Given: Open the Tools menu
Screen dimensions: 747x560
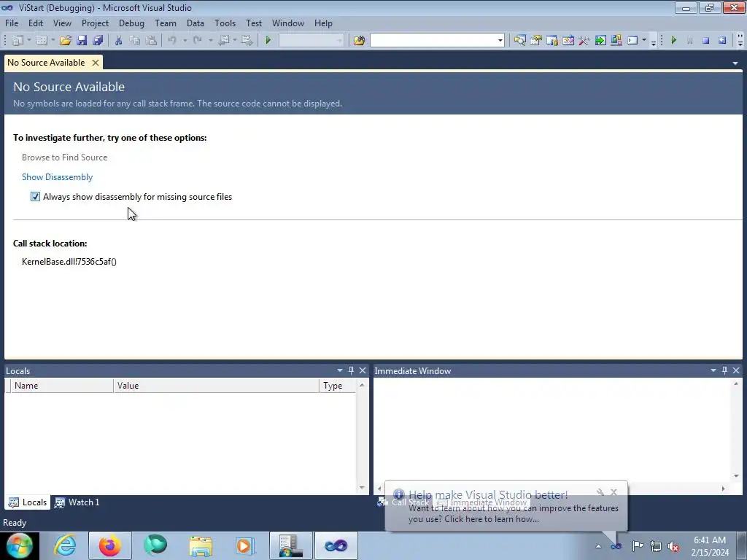Looking at the screenshot, I should pos(225,23).
